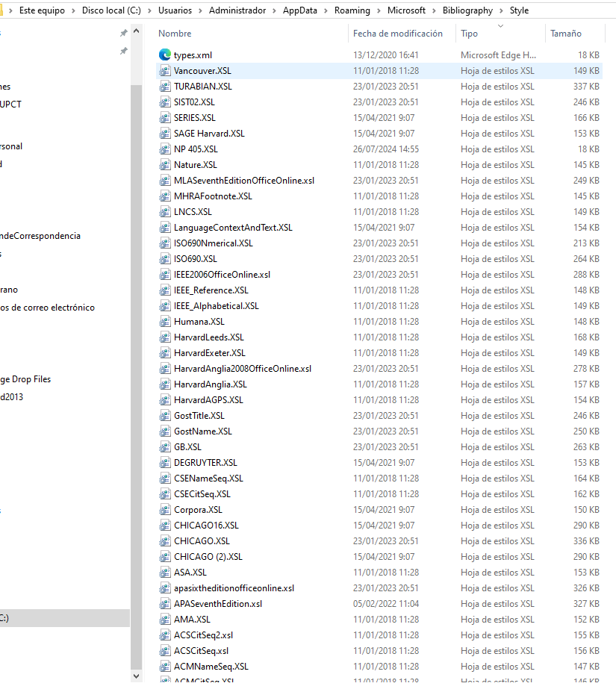Select Drop Files item in navigation pane
The height and width of the screenshot is (695, 616).
click(25, 379)
